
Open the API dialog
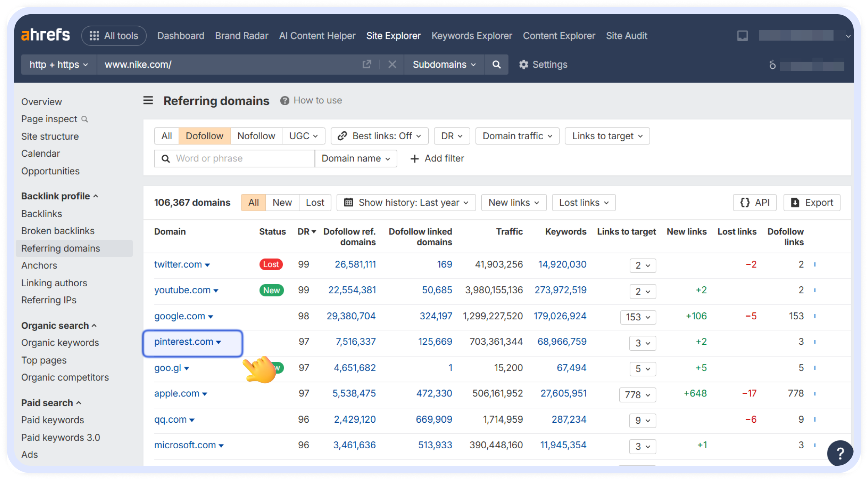coord(755,202)
